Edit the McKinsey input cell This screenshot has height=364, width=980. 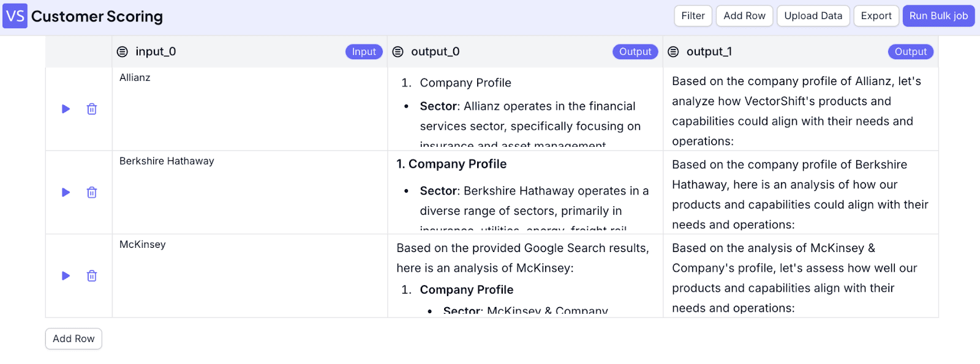pyautogui.click(x=250, y=276)
